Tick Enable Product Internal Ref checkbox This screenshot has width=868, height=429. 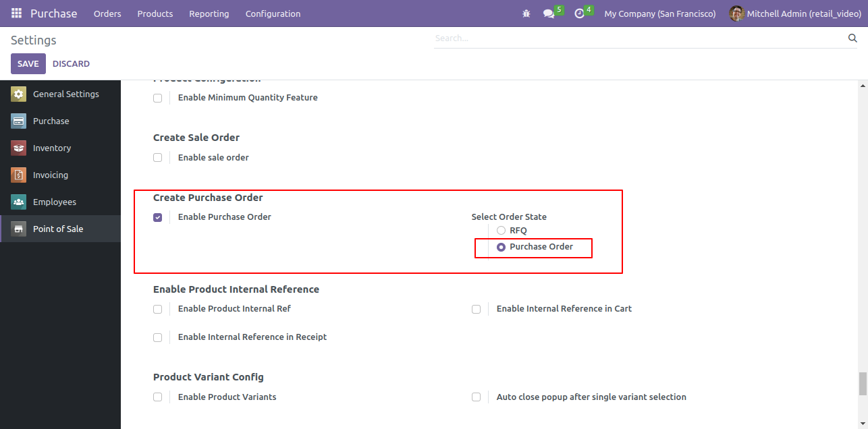tap(157, 309)
